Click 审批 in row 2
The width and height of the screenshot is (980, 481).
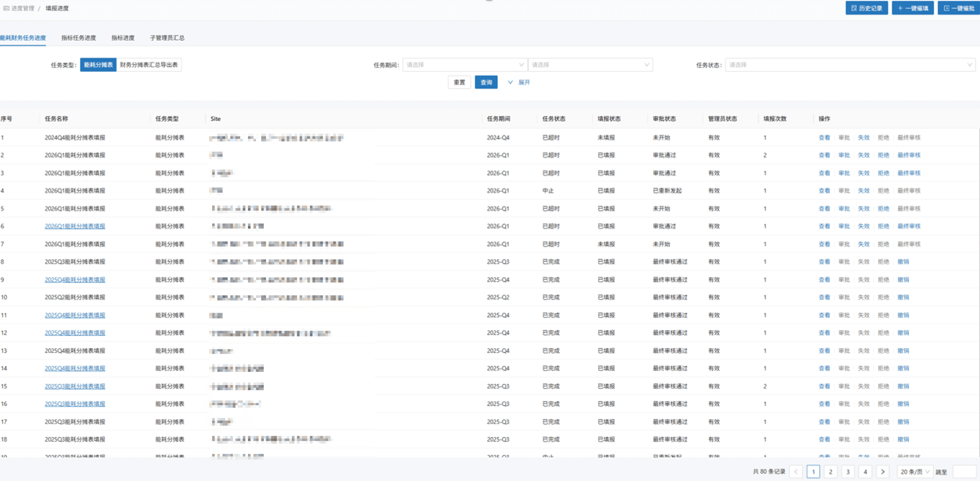[x=844, y=155]
